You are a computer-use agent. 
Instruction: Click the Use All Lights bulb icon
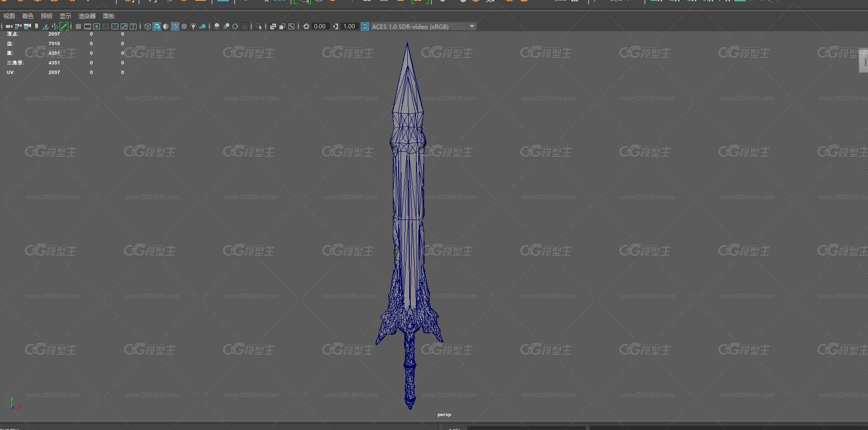point(193,26)
